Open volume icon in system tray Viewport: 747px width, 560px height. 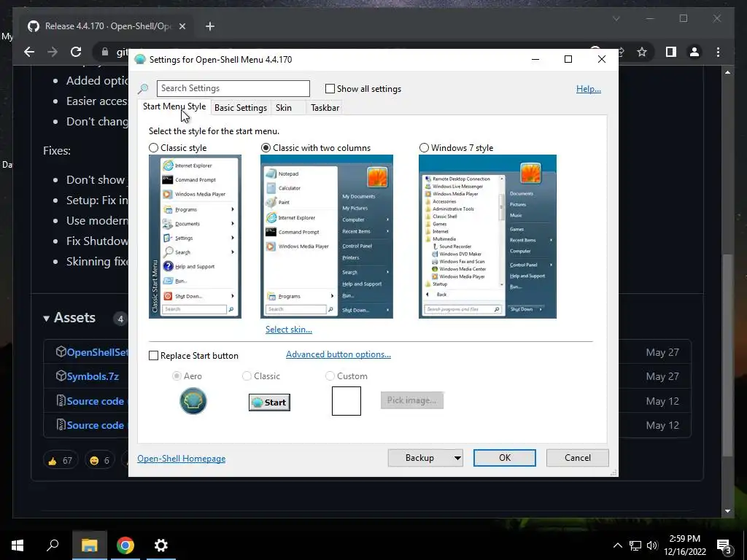[652, 545]
